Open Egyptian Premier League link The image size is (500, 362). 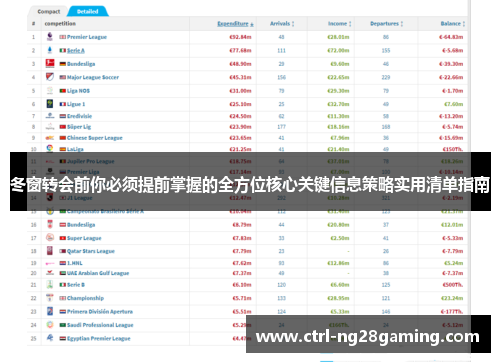pos(99,338)
